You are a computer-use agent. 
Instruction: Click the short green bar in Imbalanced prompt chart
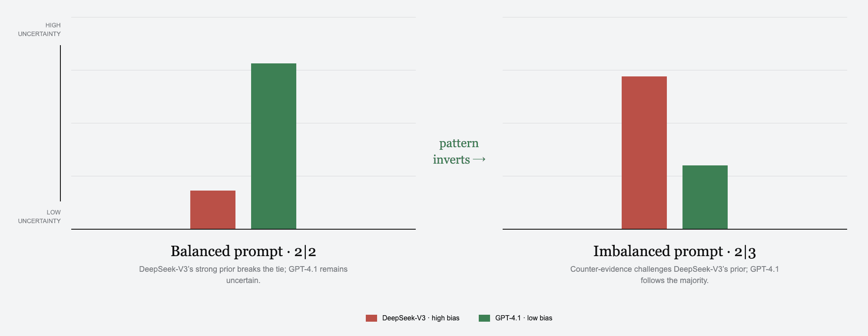705,197
